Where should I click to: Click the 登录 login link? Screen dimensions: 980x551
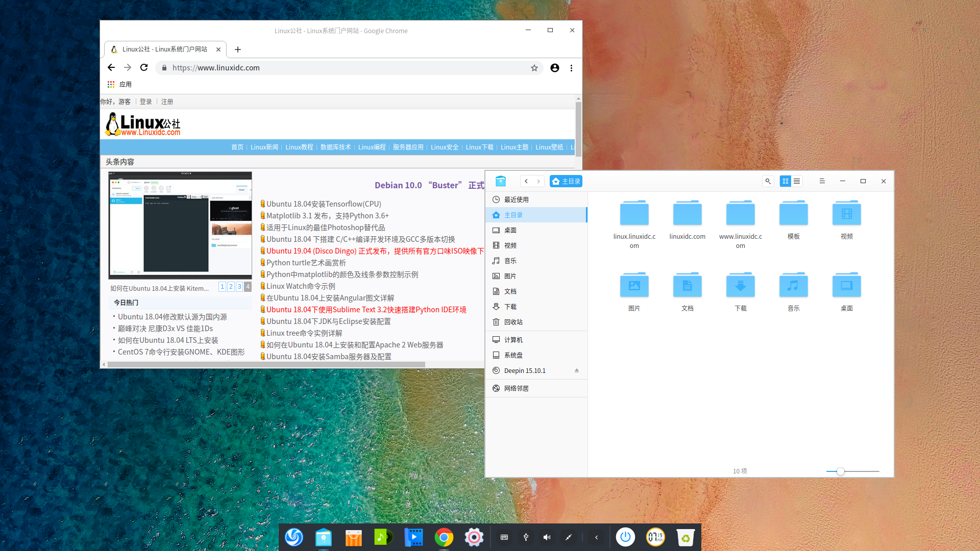[146, 102]
